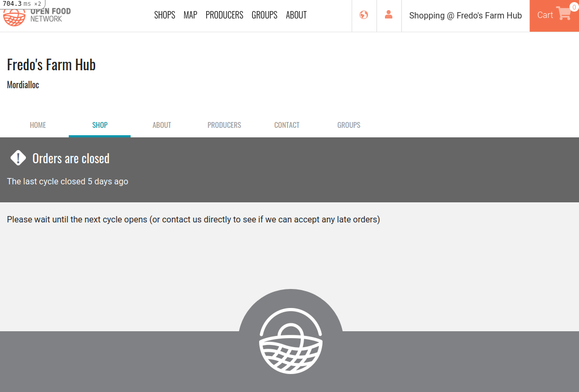Open the user account person icon
579x392 pixels.
point(389,14)
